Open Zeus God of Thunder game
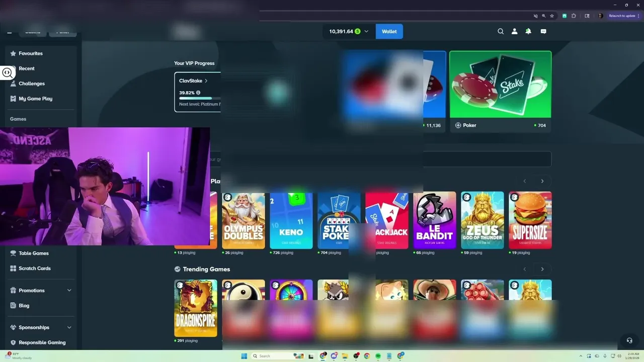Image resolution: width=644 pixels, height=362 pixels. click(x=482, y=220)
